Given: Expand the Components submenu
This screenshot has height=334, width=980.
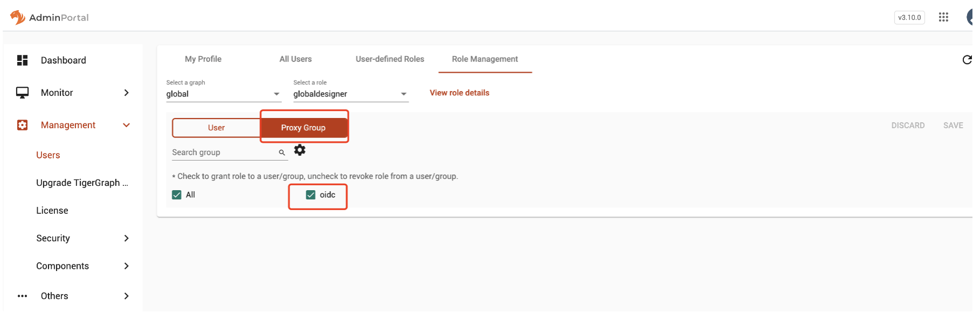Looking at the screenshot, I should [126, 266].
